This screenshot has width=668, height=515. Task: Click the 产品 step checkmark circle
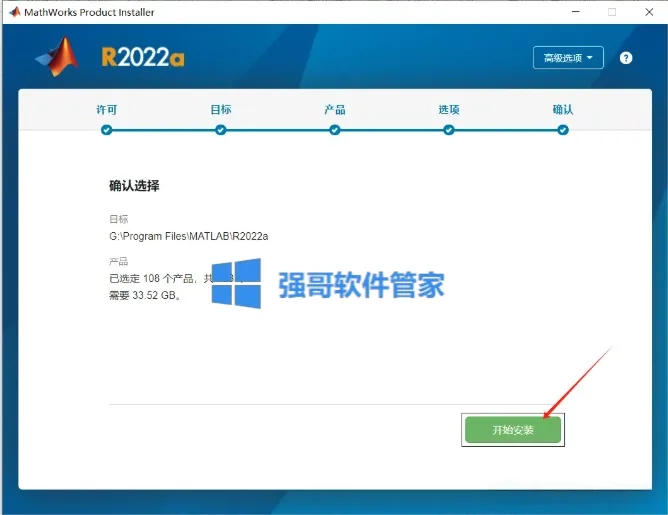335,130
